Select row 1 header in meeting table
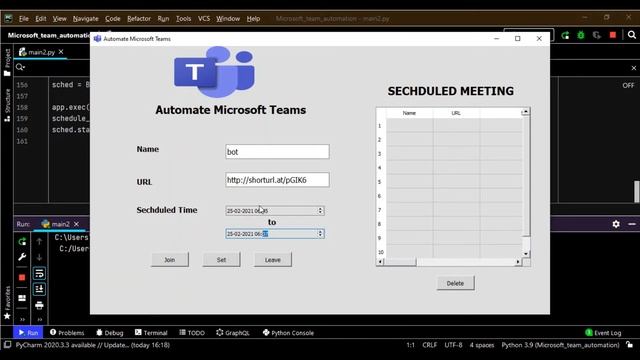 point(380,126)
